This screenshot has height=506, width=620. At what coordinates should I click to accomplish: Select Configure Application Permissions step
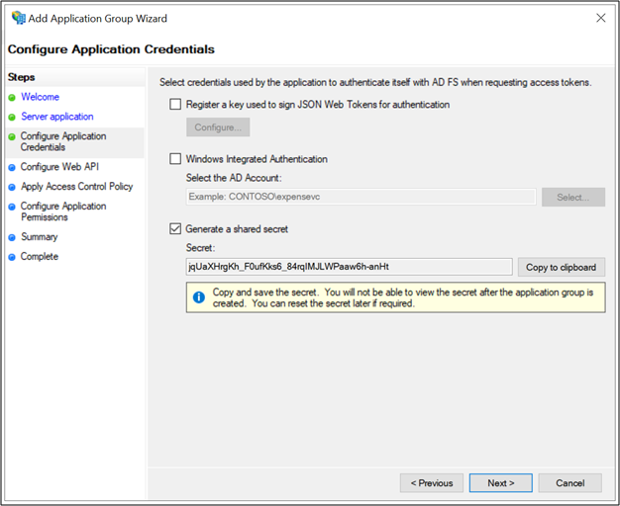tap(63, 212)
